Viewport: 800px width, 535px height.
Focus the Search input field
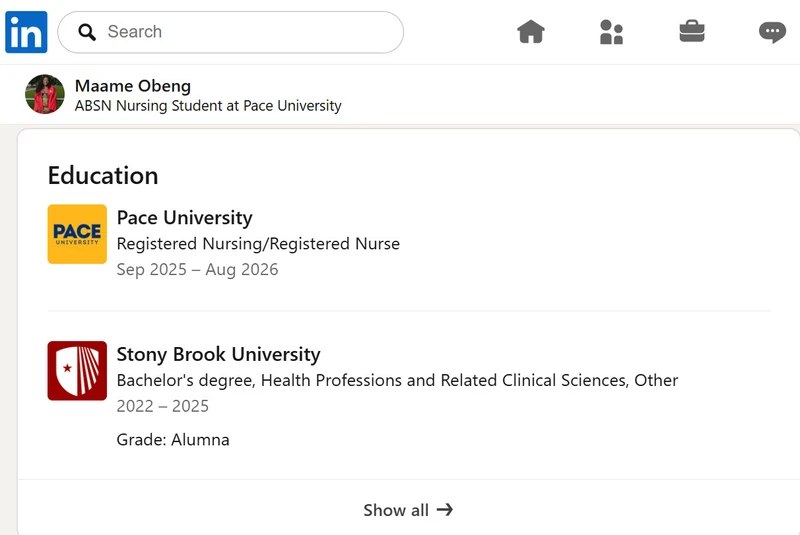(231, 32)
